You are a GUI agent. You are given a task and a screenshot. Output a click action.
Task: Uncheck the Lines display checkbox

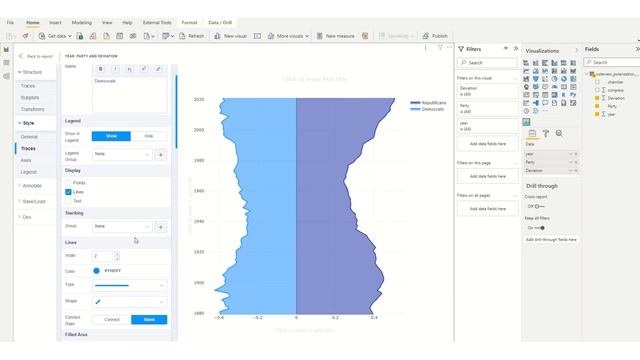[x=68, y=192]
